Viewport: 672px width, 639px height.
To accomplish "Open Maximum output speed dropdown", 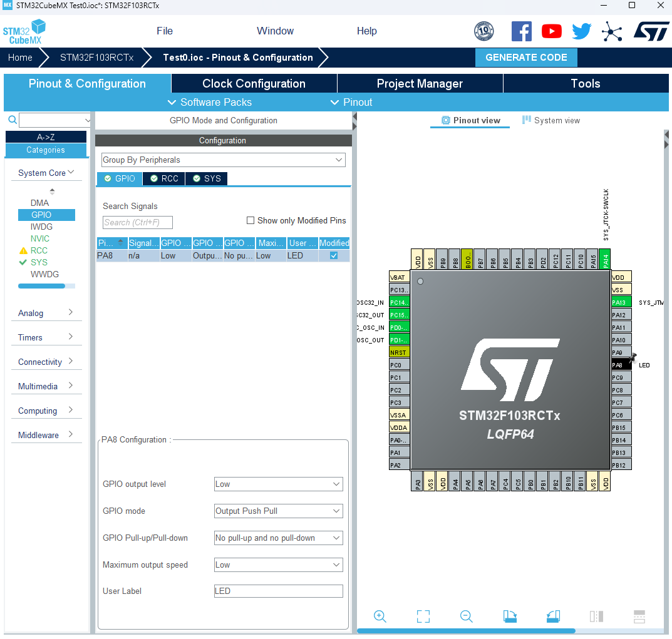I will (x=279, y=565).
